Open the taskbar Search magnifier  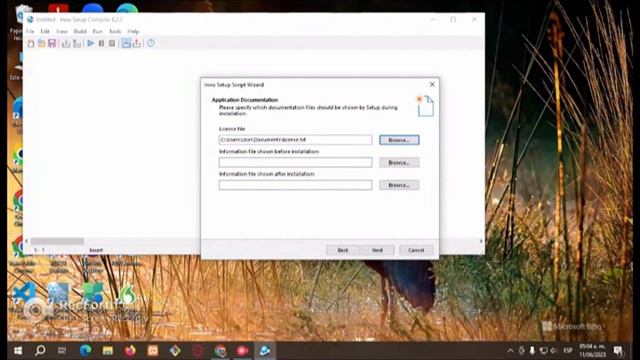(40, 351)
